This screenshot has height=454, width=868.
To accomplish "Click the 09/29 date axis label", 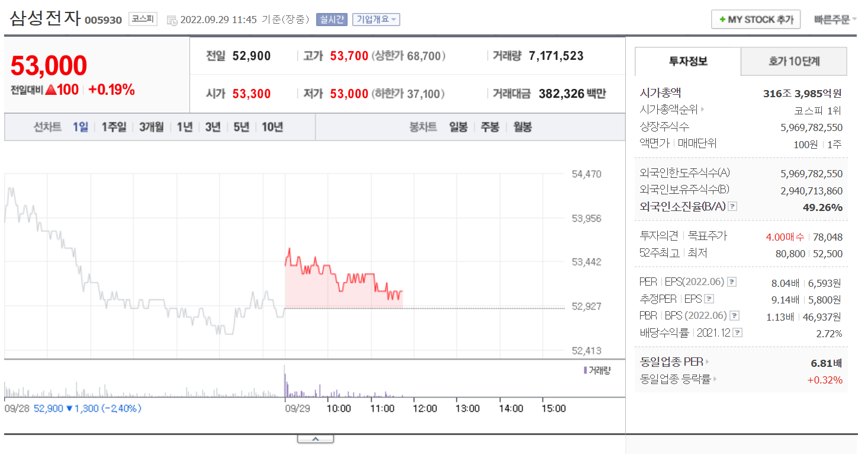I will [298, 408].
